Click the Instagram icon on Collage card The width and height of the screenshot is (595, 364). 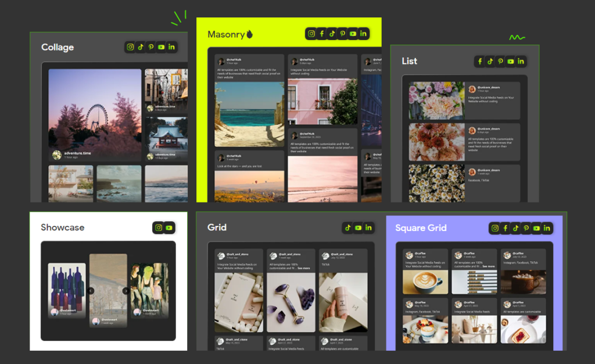(x=130, y=47)
